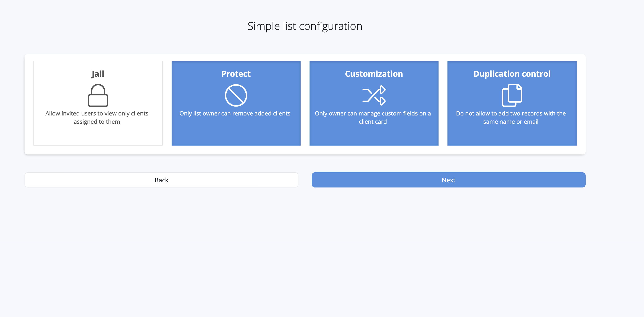This screenshot has height=317, width=644.
Task: Click the shuffle arrows icon under Customization
Action: [x=374, y=95]
